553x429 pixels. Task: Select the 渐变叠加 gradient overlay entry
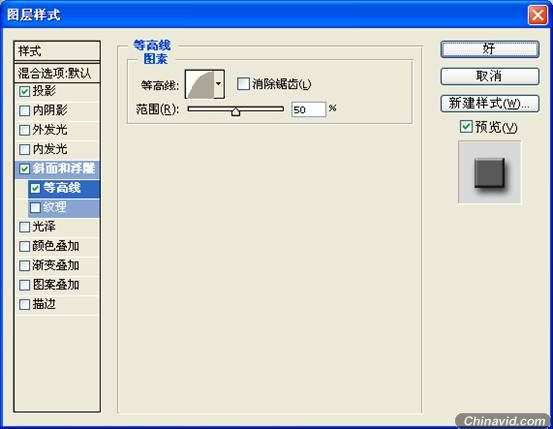coord(57,265)
